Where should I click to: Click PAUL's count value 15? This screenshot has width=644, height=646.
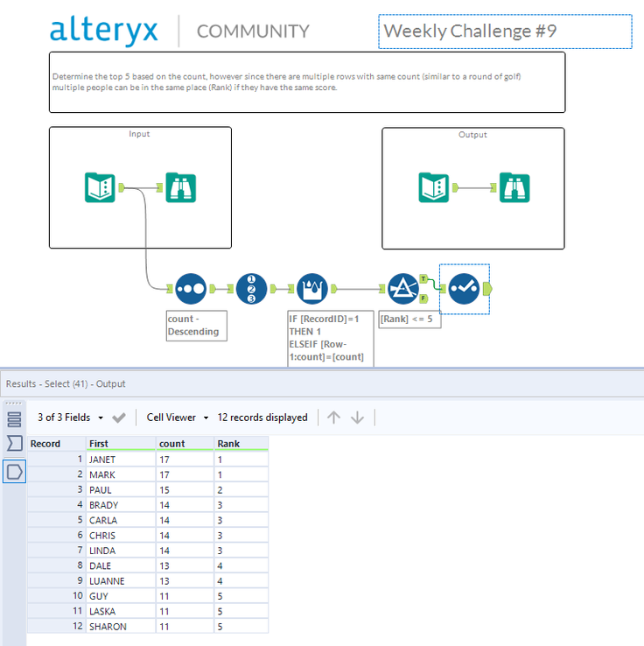coord(185,490)
